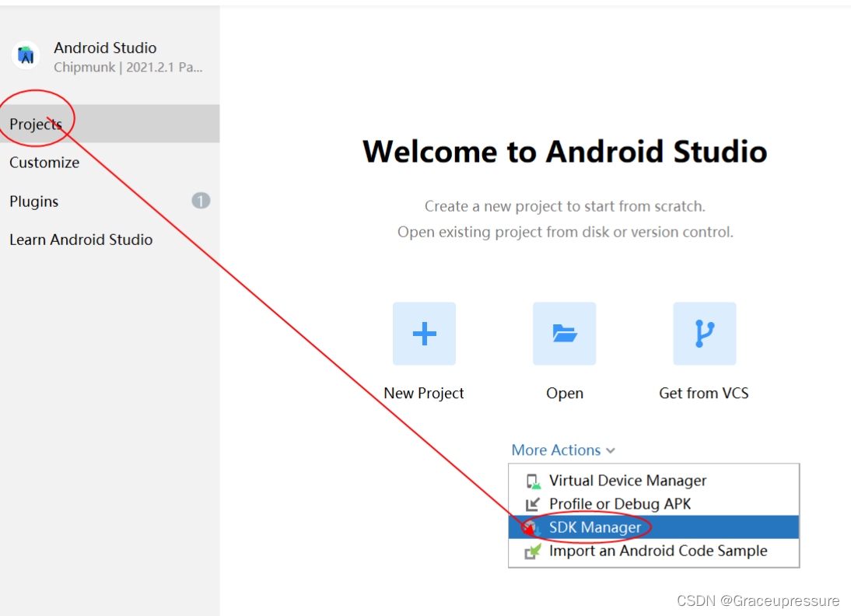Click the Get from VCS label

[x=704, y=393]
